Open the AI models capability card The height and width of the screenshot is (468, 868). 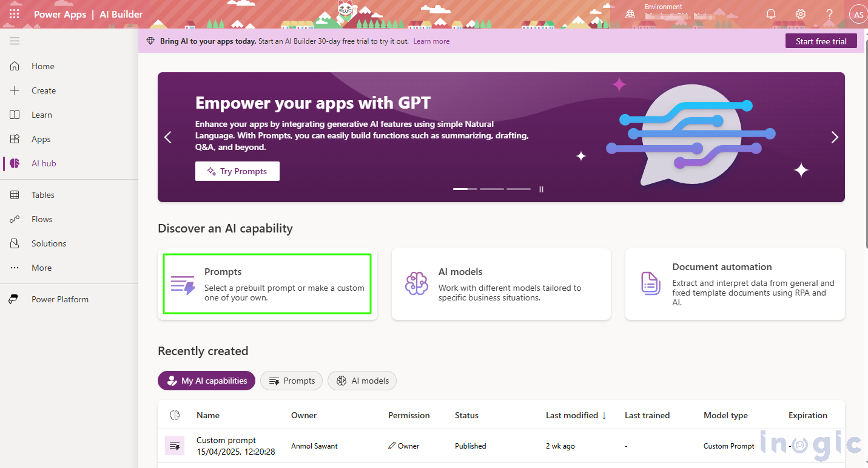point(501,284)
